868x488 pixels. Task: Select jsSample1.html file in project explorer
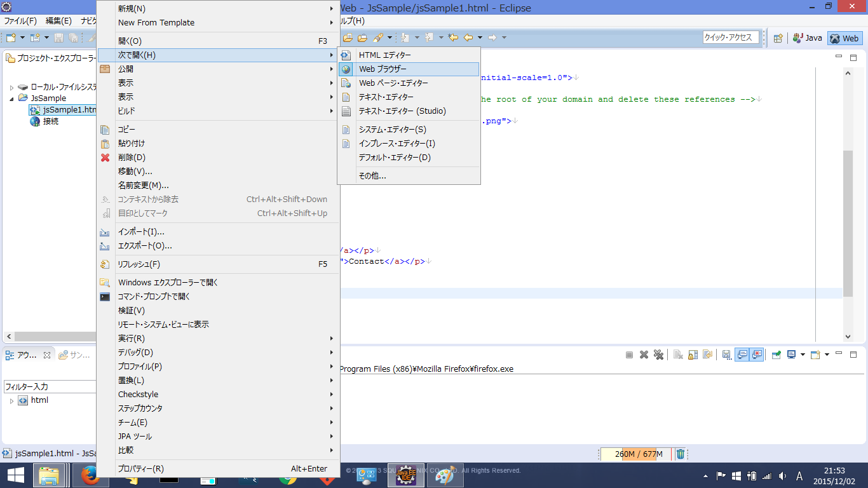pyautogui.click(x=62, y=110)
